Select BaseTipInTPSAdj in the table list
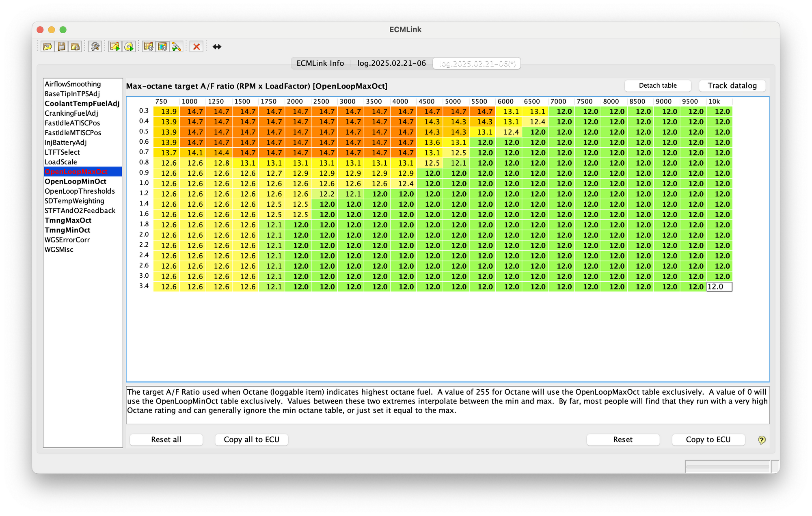812x516 pixels. click(x=83, y=94)
